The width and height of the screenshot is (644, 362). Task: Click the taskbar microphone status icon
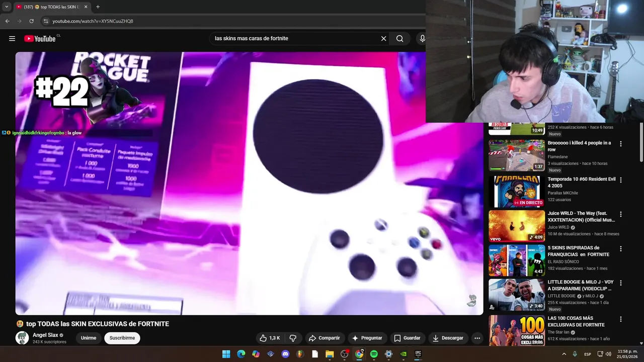tap(575, 354)
